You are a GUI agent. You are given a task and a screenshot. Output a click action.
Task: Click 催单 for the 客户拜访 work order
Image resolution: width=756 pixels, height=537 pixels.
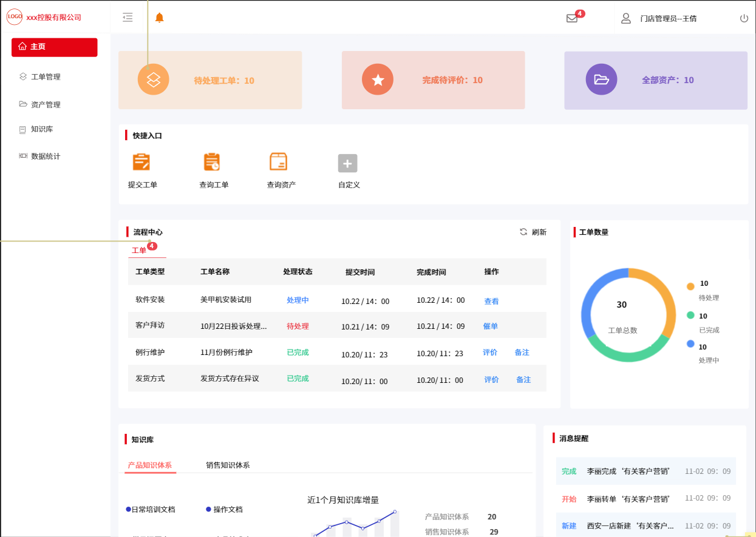(491, 326)
